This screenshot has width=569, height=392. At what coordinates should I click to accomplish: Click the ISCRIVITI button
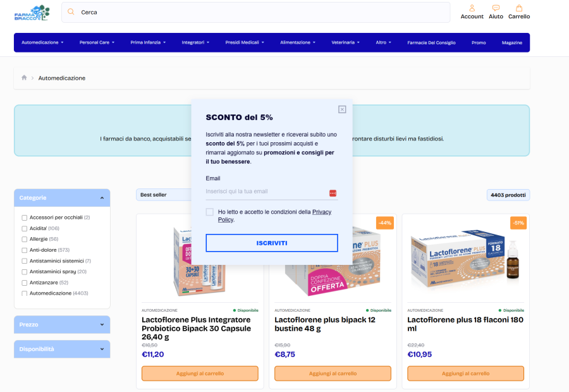[272, 243]
